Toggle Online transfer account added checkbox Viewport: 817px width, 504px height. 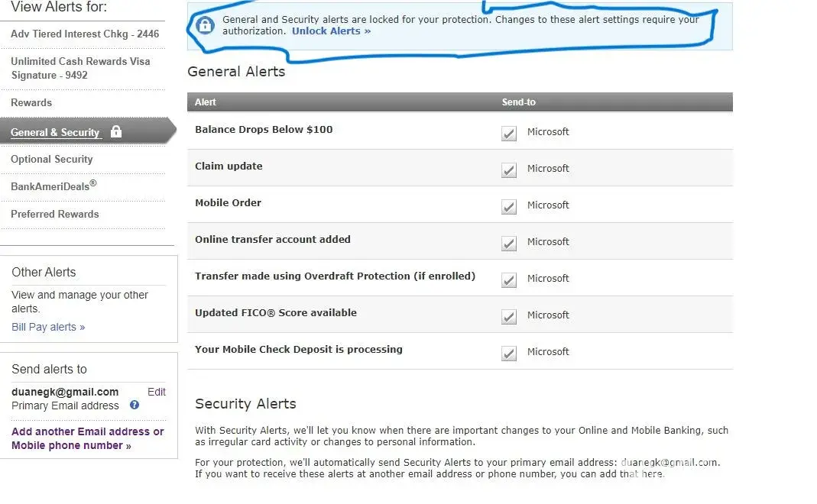coord(509,243)
